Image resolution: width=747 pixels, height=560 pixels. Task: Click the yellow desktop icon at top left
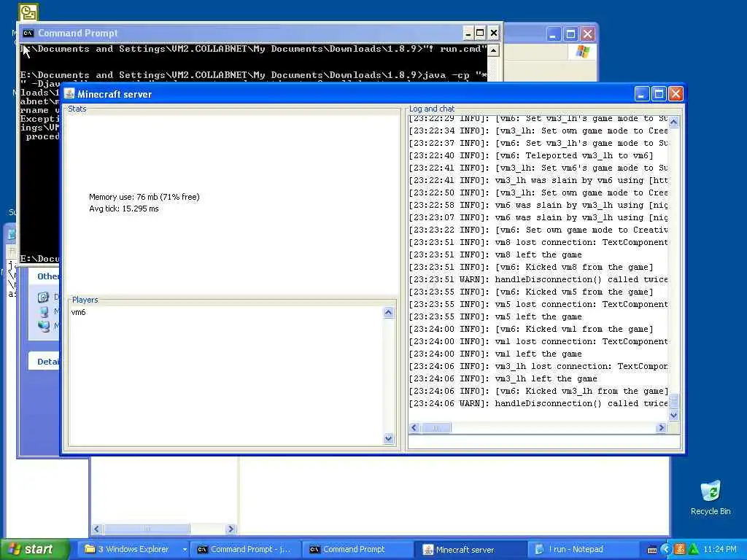pyautogui.click(x=28, y=12)
